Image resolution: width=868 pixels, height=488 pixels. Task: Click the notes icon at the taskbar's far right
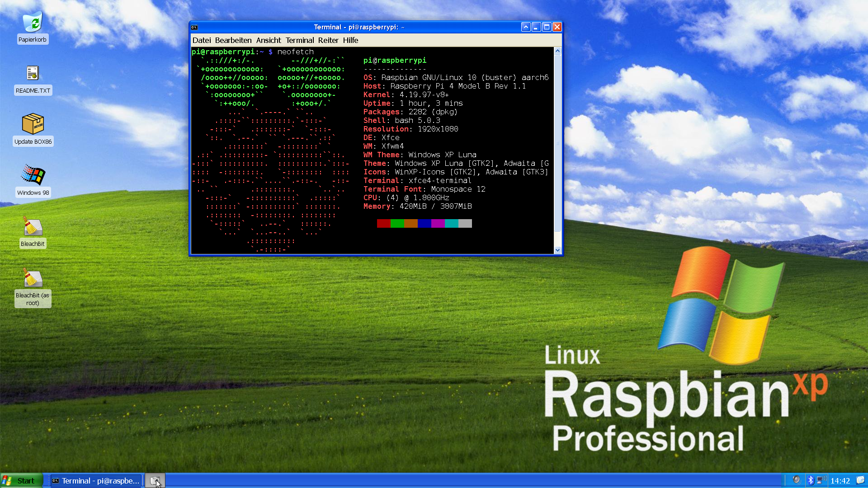(860, 480)
